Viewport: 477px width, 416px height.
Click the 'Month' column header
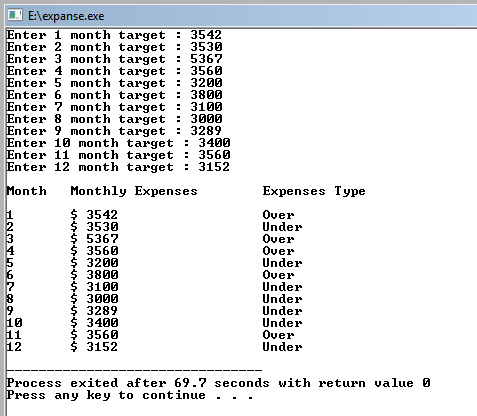[27, 191]
